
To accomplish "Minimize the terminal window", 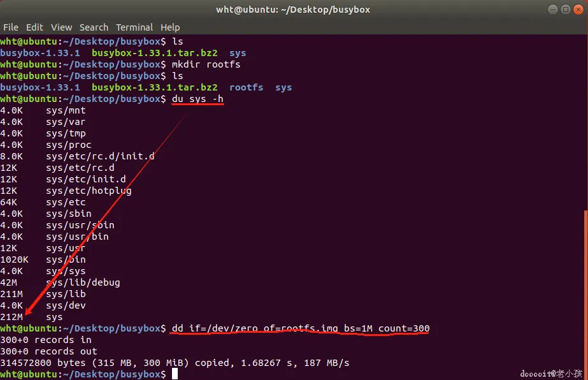I will coord(553,10).
